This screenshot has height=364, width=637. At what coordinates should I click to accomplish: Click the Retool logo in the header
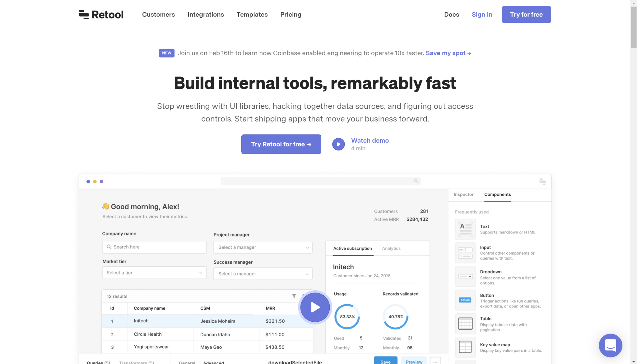point(101,15)
